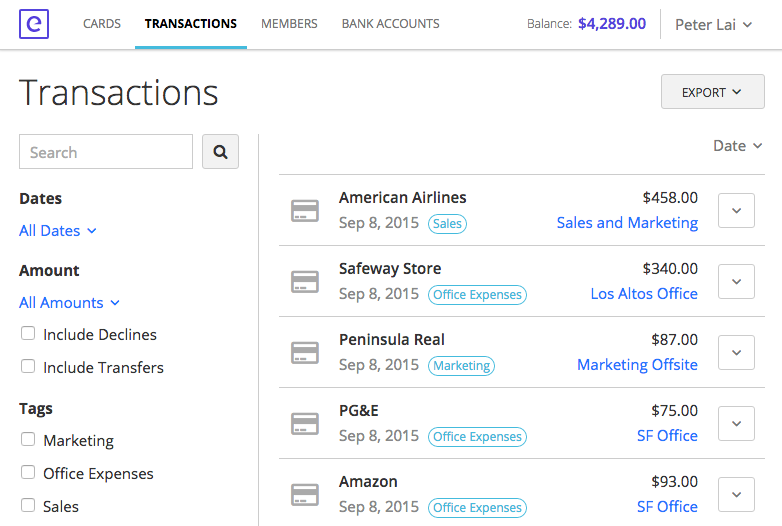The width and height of the screenshot is (782, 526).
Task: Click the card icon beside American Airlines
Action: click(x=305, y=211)
